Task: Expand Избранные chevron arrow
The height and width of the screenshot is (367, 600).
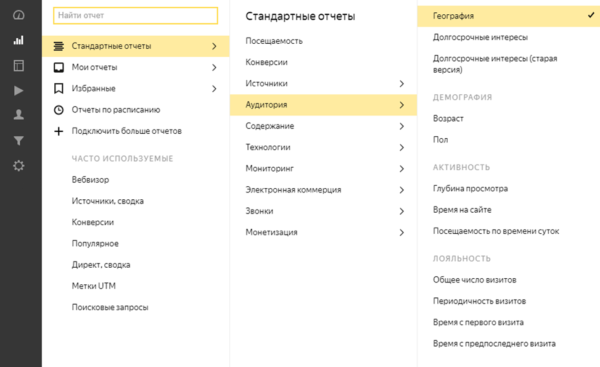Action: point(214,89)
